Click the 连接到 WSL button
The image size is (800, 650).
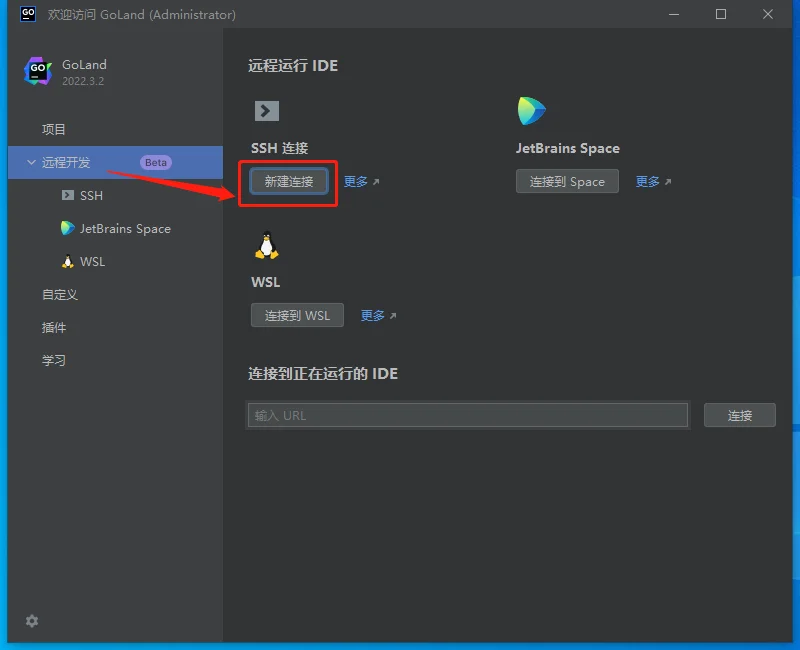pyautogui.click(x=297, y=315)
